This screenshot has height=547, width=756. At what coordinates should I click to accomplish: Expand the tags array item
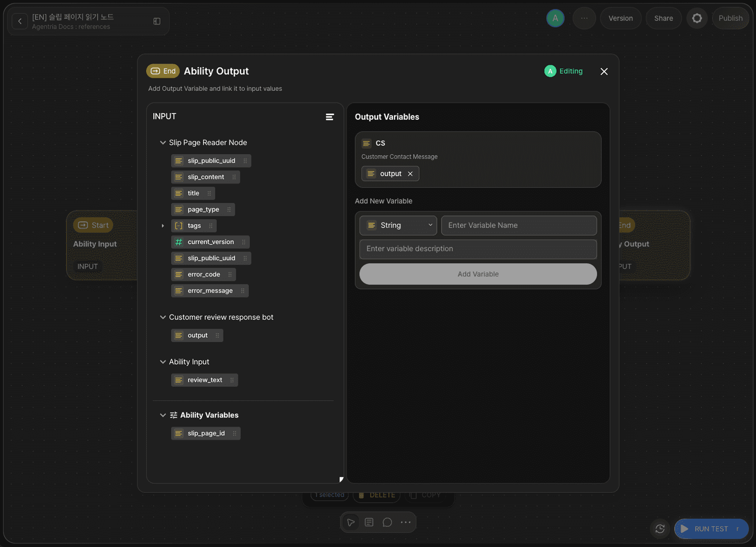click(163, 226)
